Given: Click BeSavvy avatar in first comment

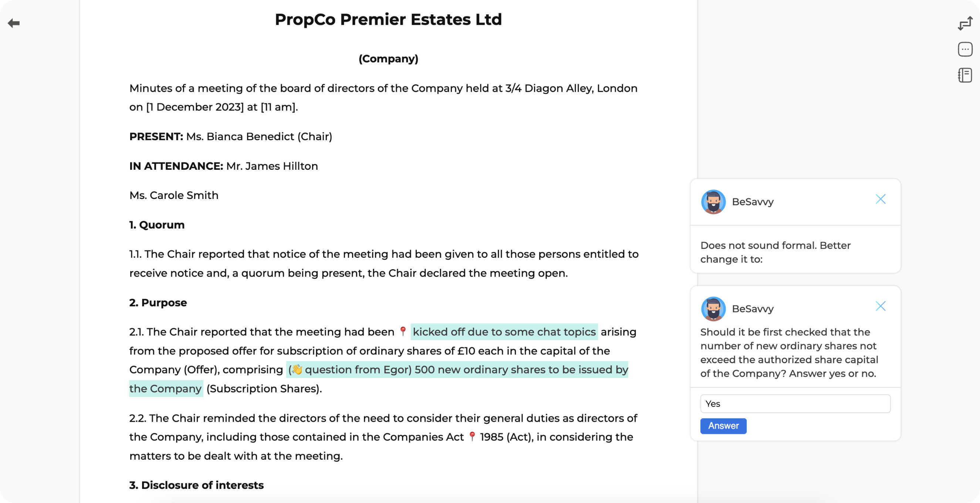Looking at the screenshot, I should point(713,202).
